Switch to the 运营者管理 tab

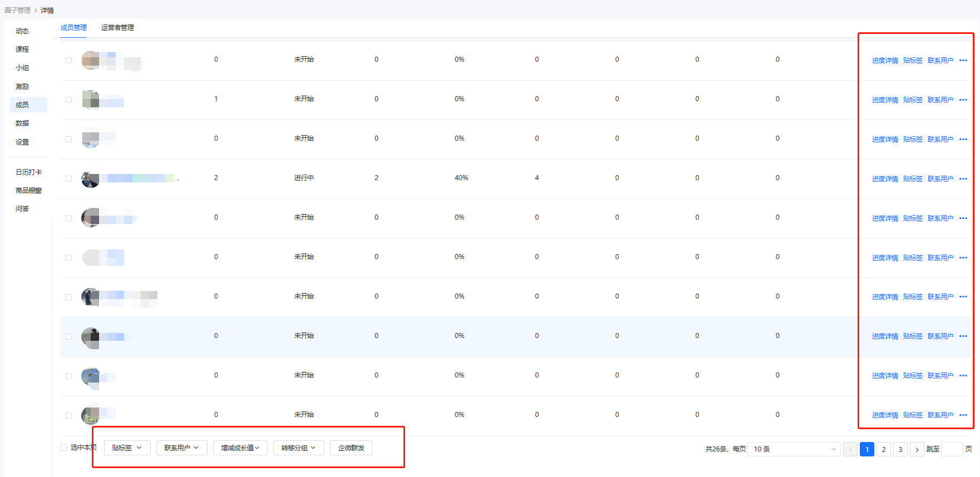(117, 28)
